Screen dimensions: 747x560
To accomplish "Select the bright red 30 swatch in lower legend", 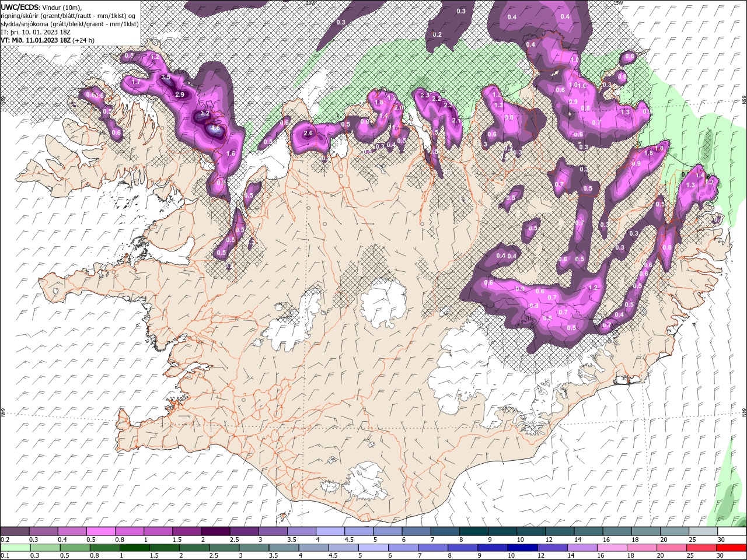I will tap(731, 548).
